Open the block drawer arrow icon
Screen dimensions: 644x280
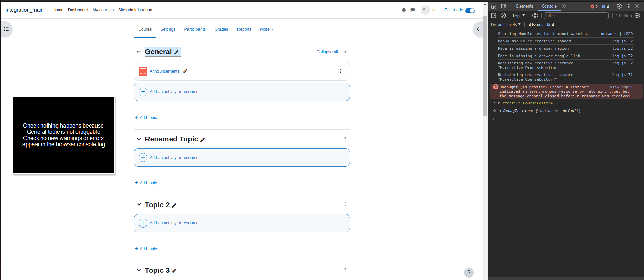coord(478,29)
